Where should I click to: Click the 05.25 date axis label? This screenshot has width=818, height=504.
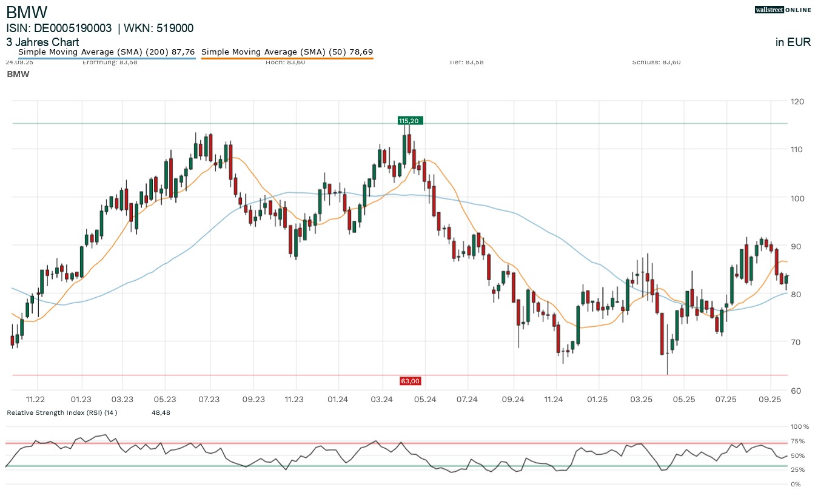[683, 399]
